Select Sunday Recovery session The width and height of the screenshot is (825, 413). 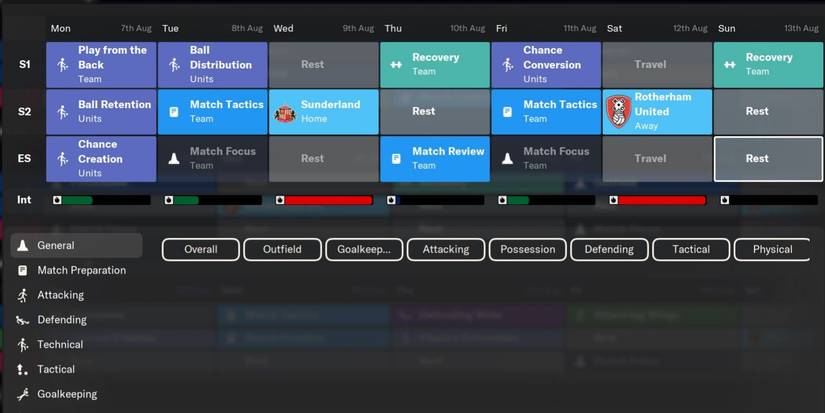tap(769, 65)
